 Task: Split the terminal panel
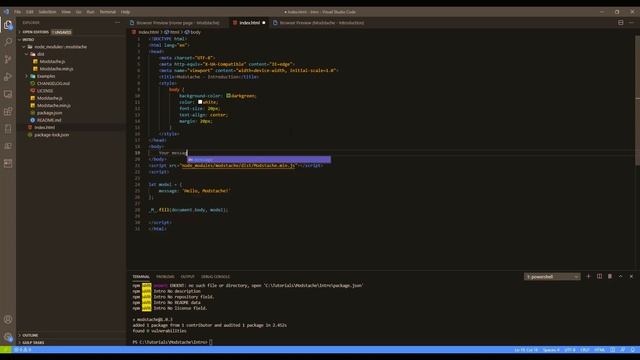[599, 276]
